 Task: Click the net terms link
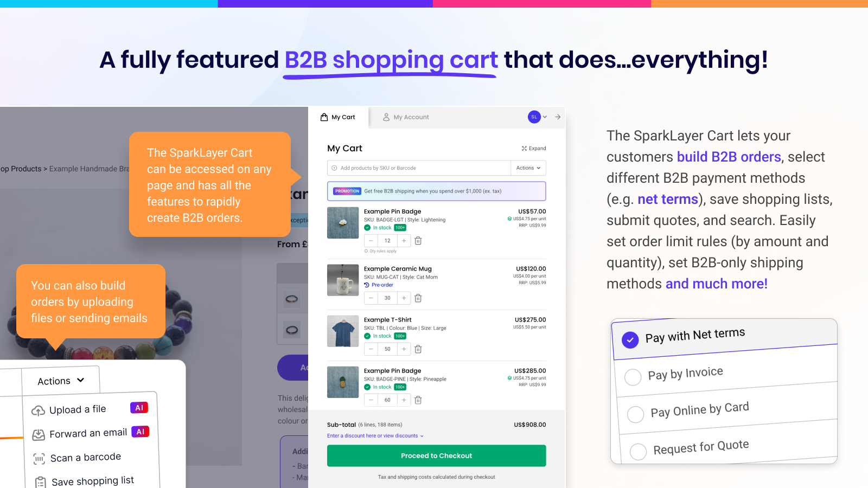coord(668,199)
